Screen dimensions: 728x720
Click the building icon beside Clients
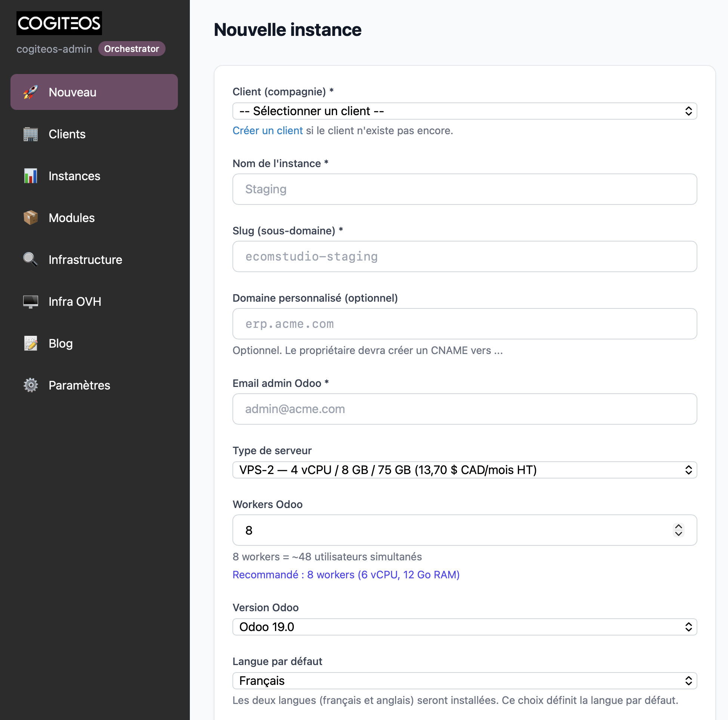[31, 134]
